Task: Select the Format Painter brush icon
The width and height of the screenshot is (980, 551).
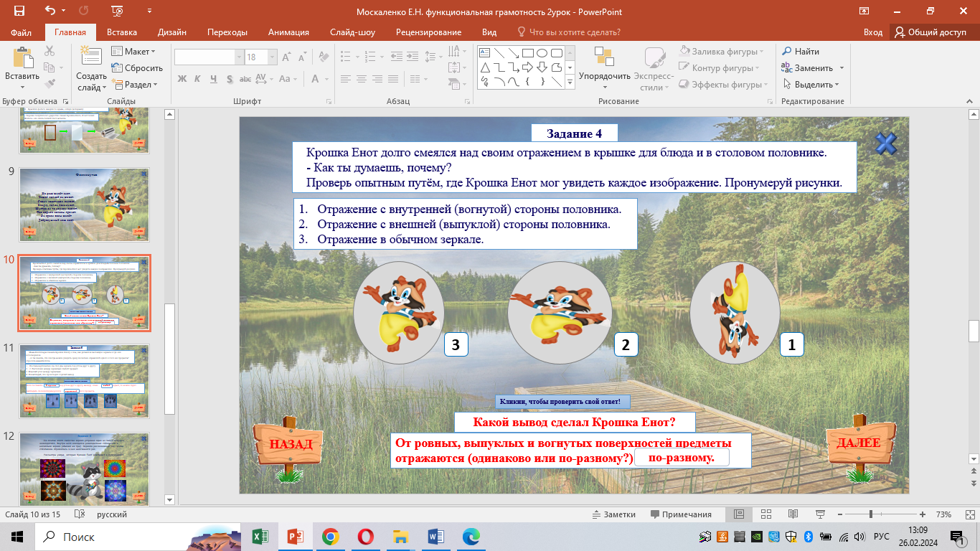Action: [50, 84]
